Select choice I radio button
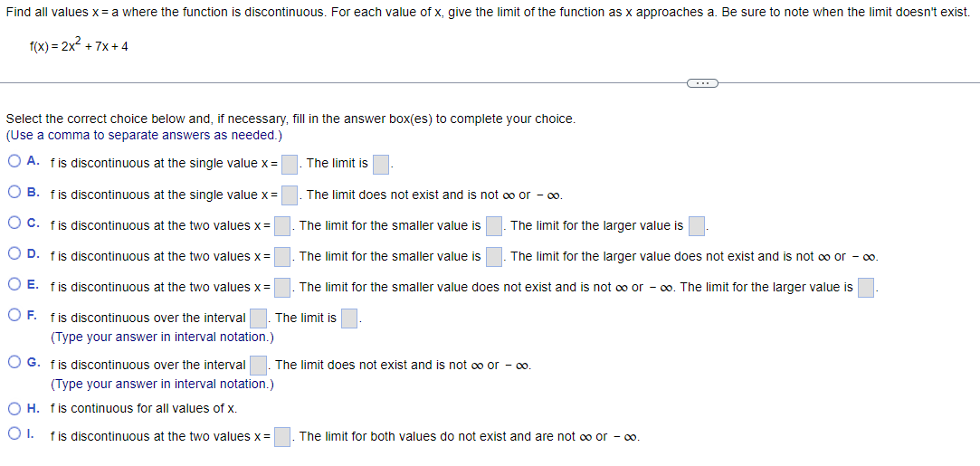The image size is (980, 466). click(x=14, y=434)
